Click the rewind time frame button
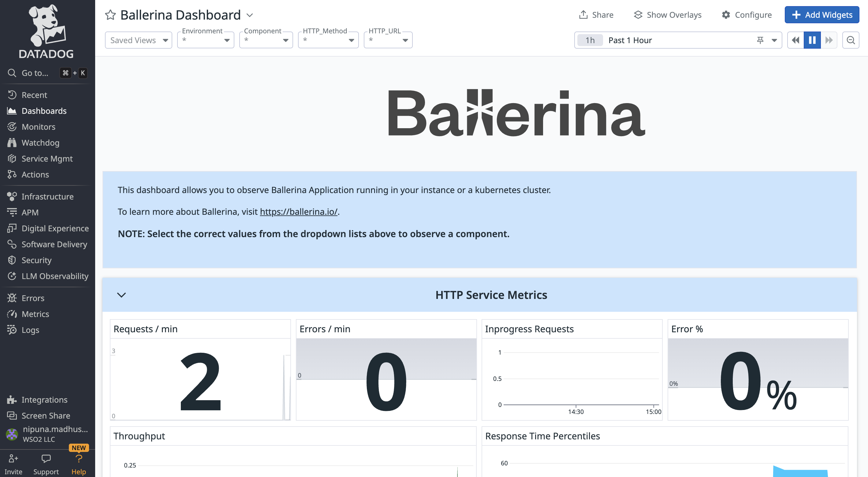Screen dimensions: 868x477 pos(795,40)
